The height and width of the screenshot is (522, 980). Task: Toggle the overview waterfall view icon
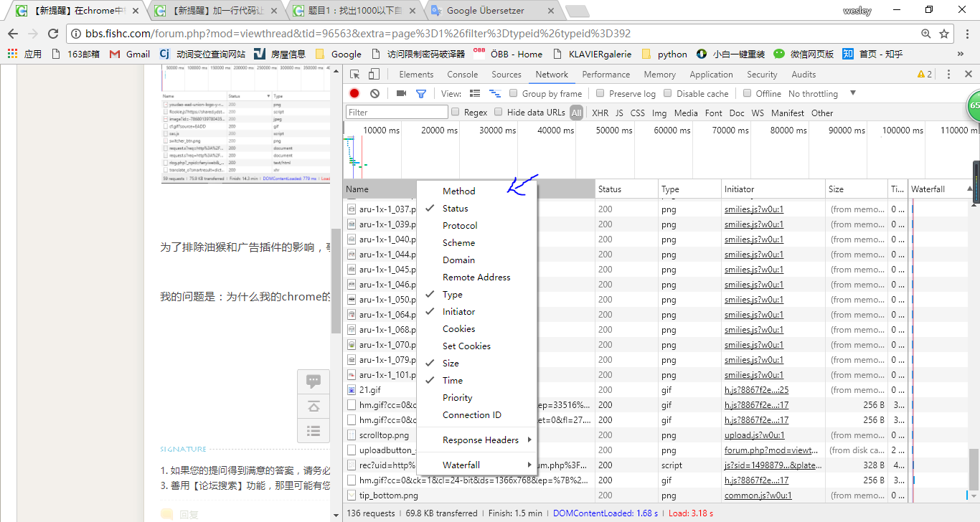point(494,93)
